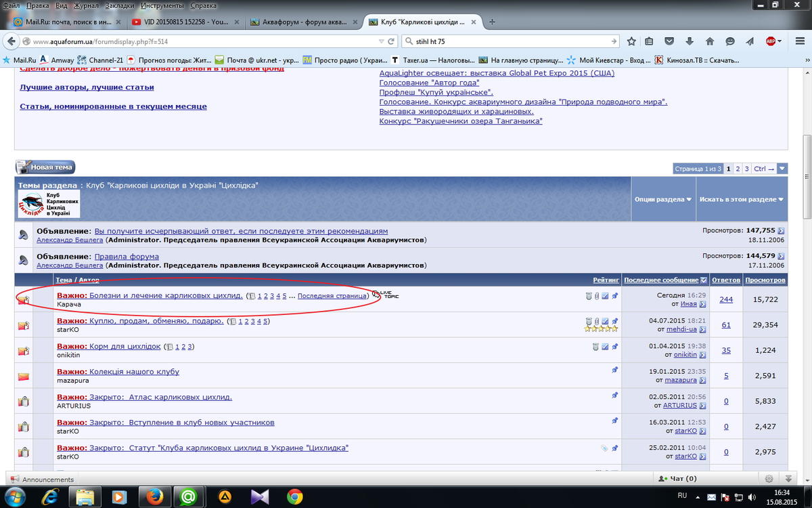
Task: Go to page 2 of the thread list
Action: [x=738, y=169]
